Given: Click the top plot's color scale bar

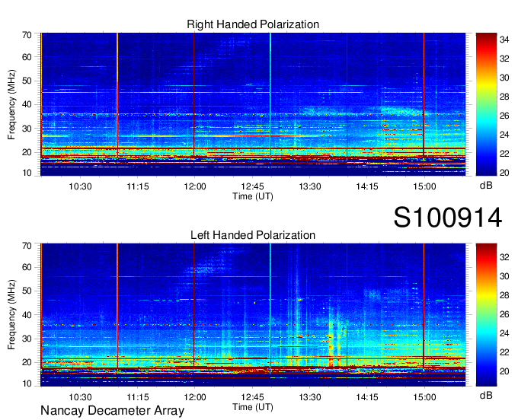Looking at the screenshot, I should pyautogui.click(x=486, y=104).
